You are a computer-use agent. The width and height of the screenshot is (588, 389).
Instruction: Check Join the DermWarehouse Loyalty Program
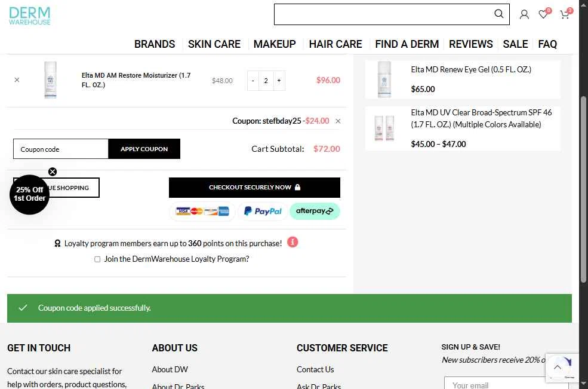pyautogui.click(x=97, y=259)
